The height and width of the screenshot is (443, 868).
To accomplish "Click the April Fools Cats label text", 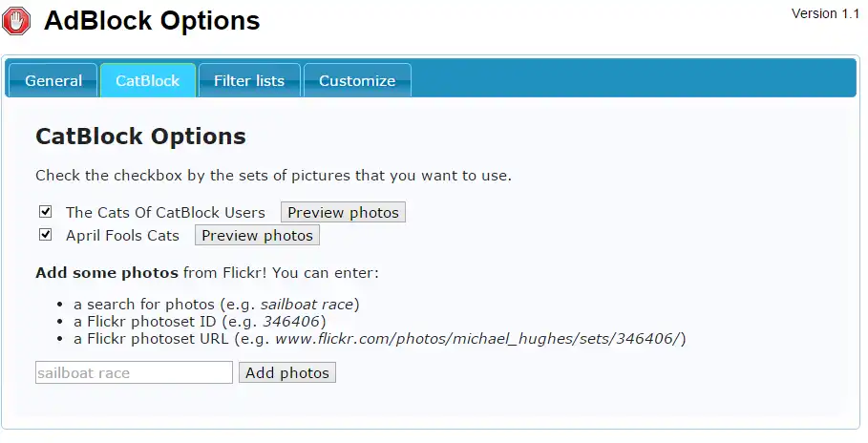I will pyautogui.click(x=122, y=235).
